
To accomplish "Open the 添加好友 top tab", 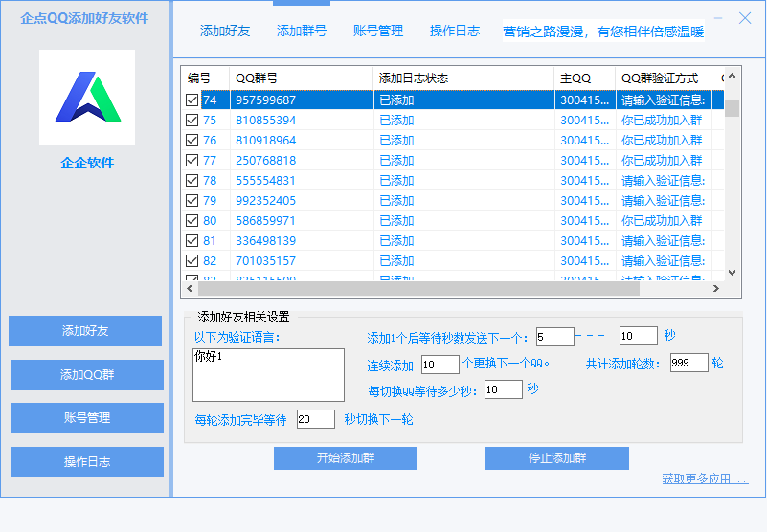I will 225,32.
